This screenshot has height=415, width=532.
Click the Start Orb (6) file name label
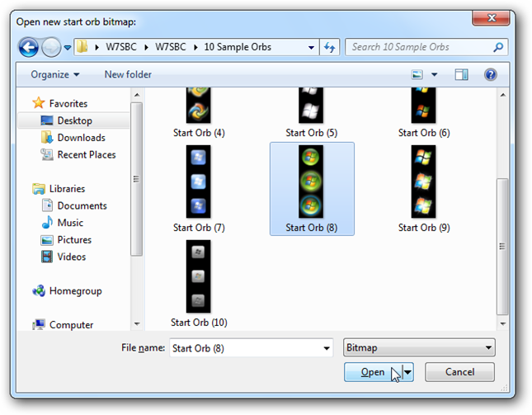click(424, 133)
